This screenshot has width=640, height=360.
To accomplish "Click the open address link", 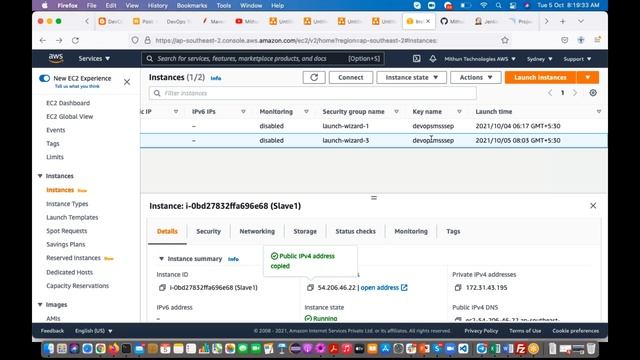I will point(384,288).
